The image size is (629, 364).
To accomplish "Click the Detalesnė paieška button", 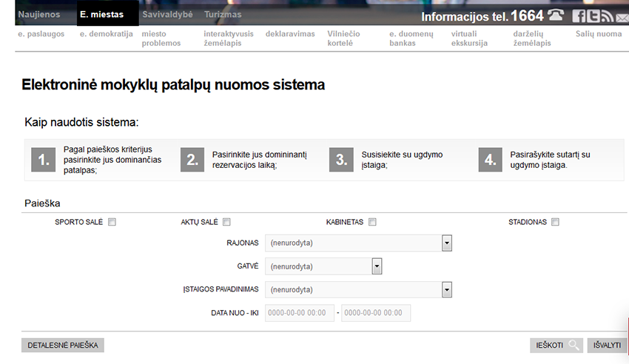I will click(63, 346).
